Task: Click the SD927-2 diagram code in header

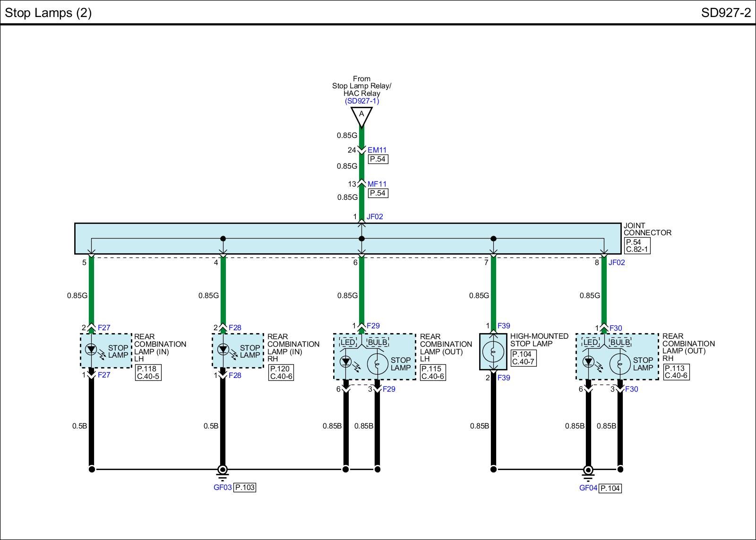Action: tap(725, 13)
